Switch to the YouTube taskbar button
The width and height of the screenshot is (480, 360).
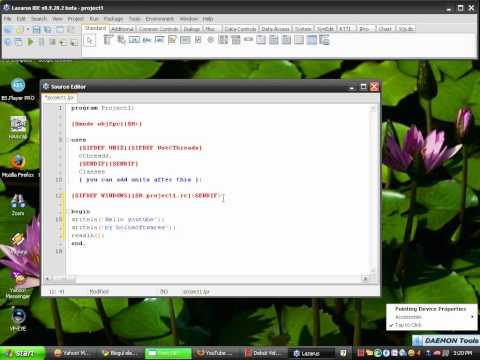tap(216, 353)
